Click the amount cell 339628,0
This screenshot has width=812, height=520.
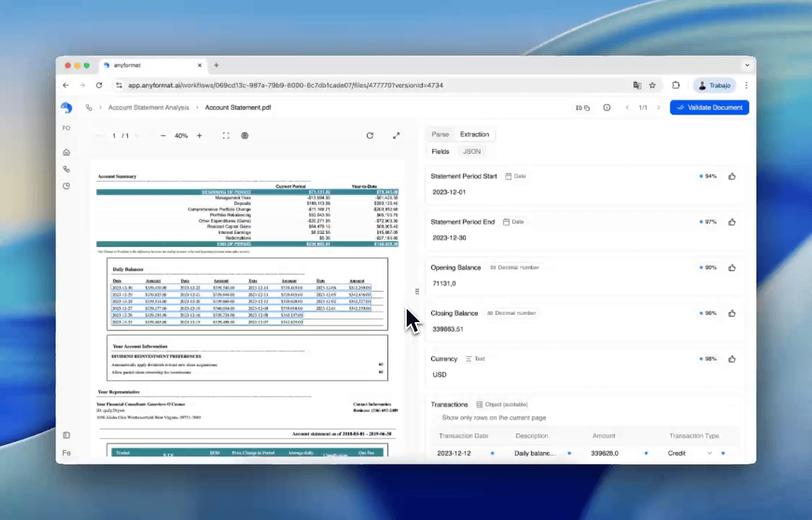pos(605,453)
